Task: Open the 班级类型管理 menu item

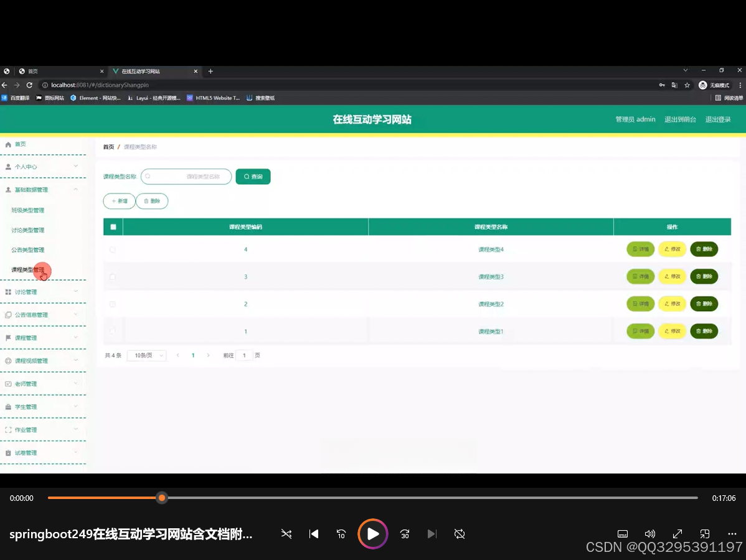Action: [28, 210]
